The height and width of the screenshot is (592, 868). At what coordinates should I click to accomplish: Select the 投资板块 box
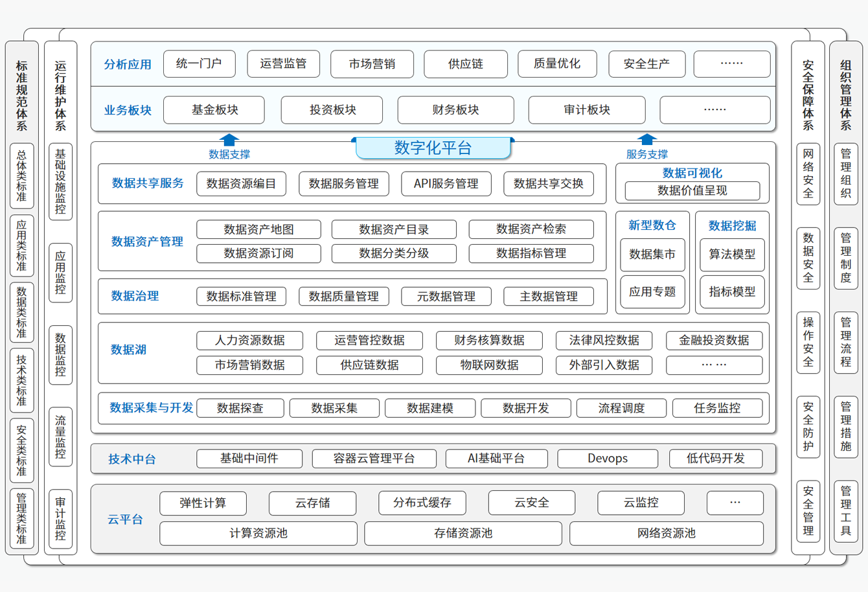(x=332, y=110)
